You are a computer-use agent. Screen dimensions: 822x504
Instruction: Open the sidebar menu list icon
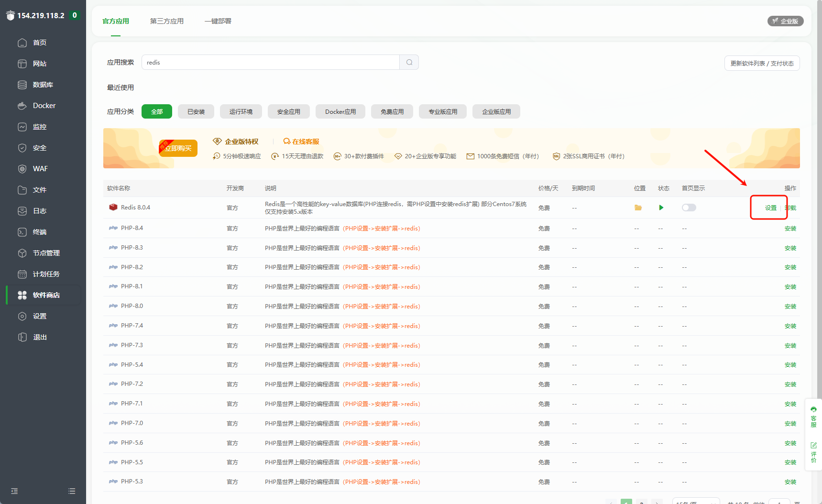click(72, 491)
